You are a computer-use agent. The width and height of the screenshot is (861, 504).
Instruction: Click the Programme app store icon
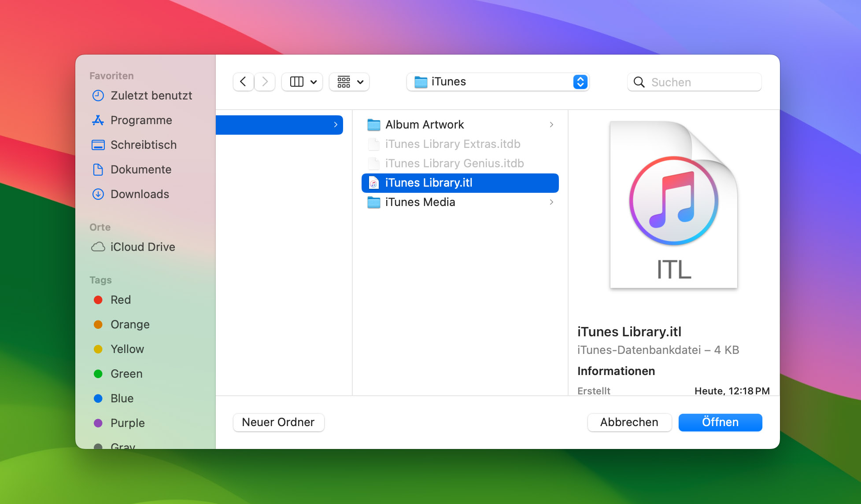point(98,120)
